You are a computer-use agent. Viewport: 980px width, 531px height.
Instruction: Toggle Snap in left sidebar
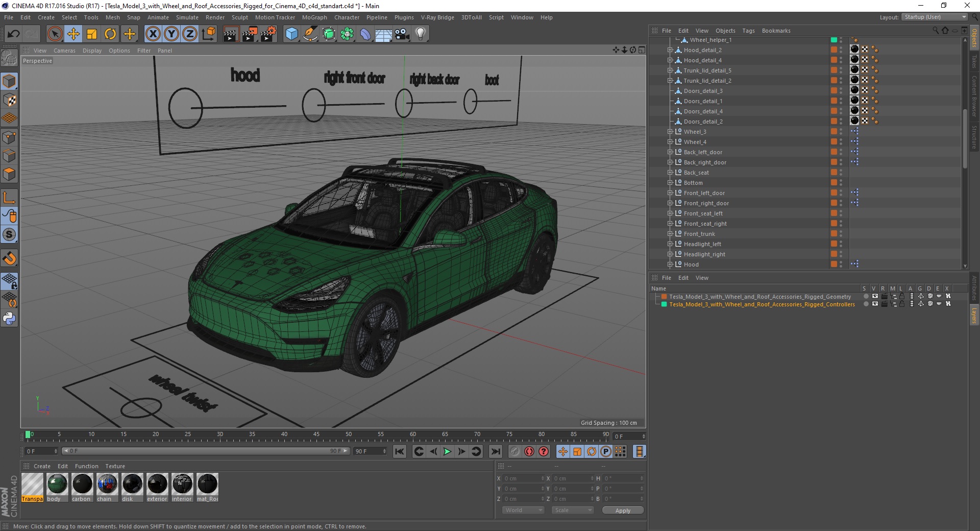(9, 234)
